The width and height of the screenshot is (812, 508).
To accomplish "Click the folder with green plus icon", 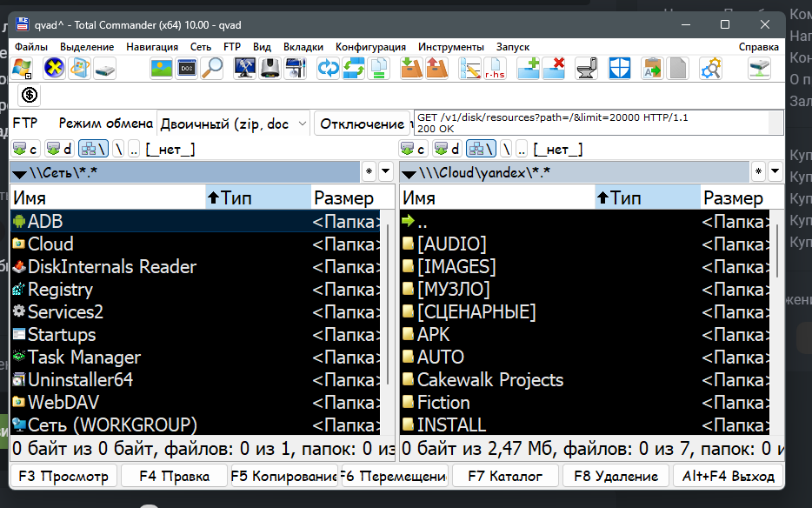I will 529,69.
